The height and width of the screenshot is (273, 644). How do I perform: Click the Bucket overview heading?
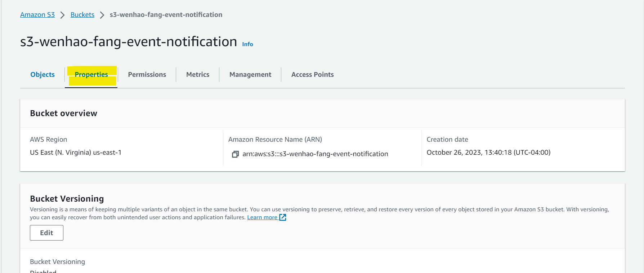pos(64,113)
